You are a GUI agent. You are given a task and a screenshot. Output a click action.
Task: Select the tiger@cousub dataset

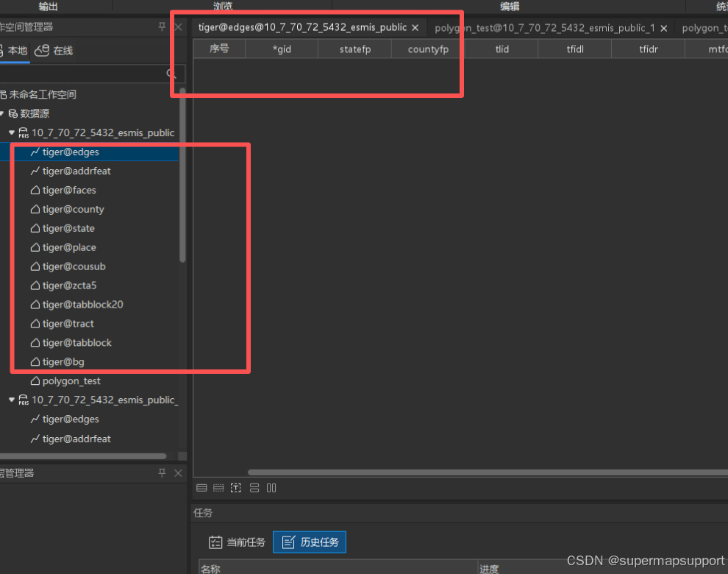(x=74, y=266)
